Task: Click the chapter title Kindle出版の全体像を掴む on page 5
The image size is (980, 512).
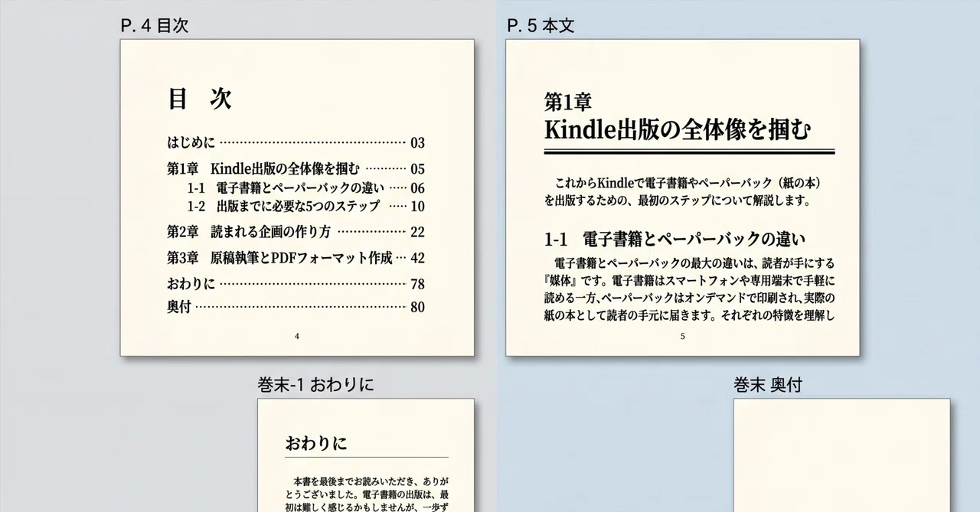Action: [x=677, y=129]
